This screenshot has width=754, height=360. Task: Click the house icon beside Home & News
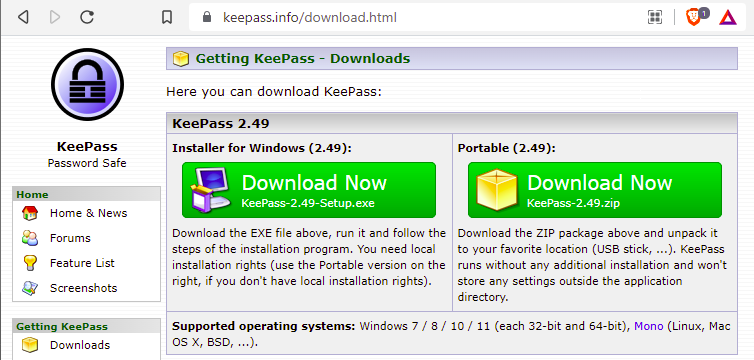click(30, 213)
